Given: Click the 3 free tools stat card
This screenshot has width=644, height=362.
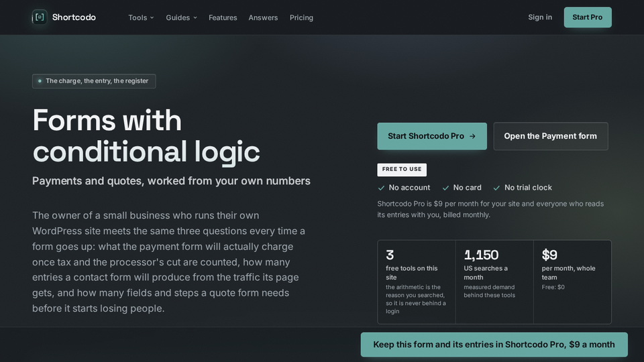Looking at the screenshot, I should (417, 282).
